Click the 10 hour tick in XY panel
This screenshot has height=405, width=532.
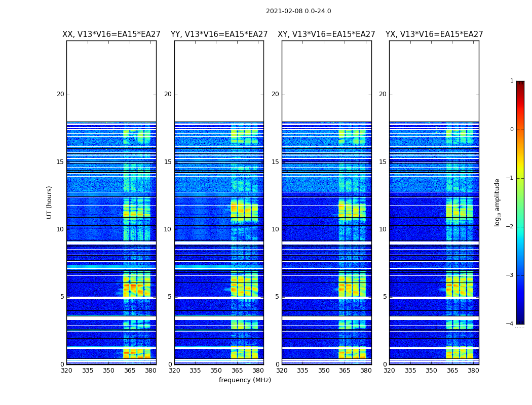pyautogui.click(x=275, y=229)
